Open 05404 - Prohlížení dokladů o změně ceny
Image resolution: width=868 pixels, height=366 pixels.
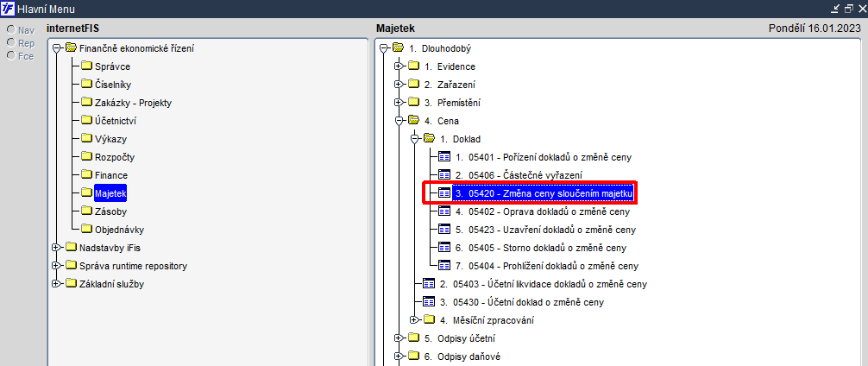pos(547,266)
